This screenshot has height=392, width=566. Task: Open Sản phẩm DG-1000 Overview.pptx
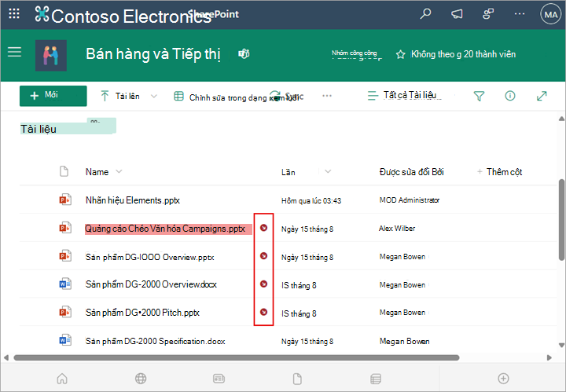[x=150, y=257]
